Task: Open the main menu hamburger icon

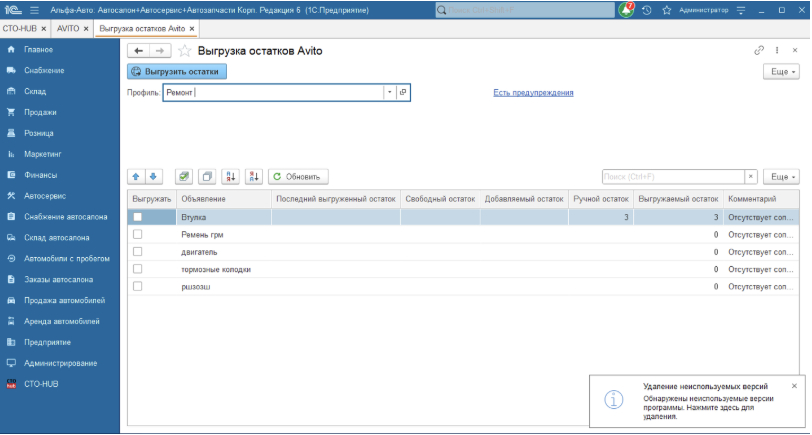Action: tap(35, 10)
